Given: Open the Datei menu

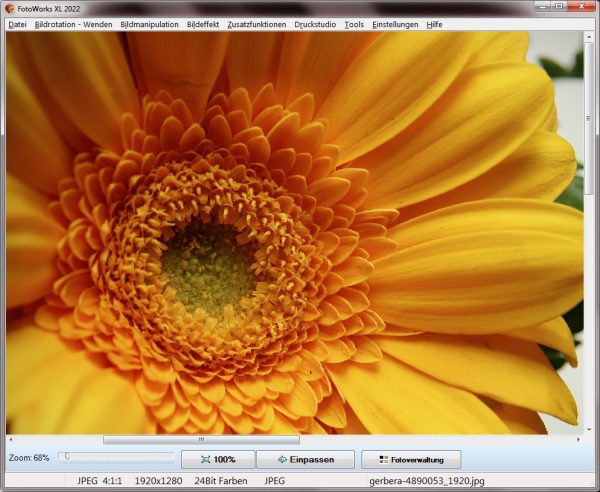Looking at the screenshot, I should pyautogui.click(x=18, y=24).
